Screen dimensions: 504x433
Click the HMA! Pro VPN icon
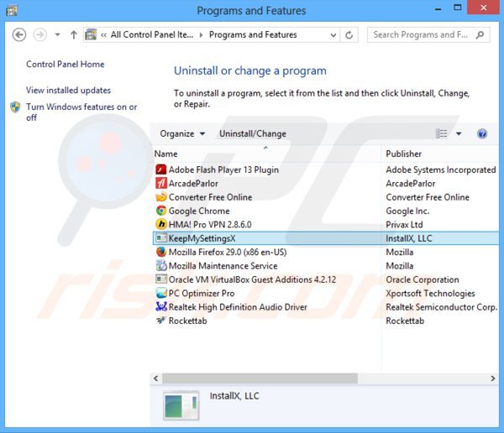(x=161, y=224)
